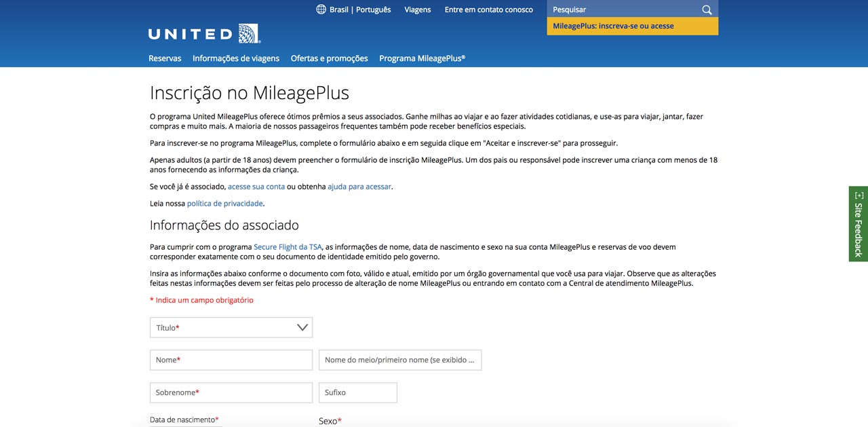Click the Sobrenome input field
This screenshot has height=427, width=868.
(231, 392)
